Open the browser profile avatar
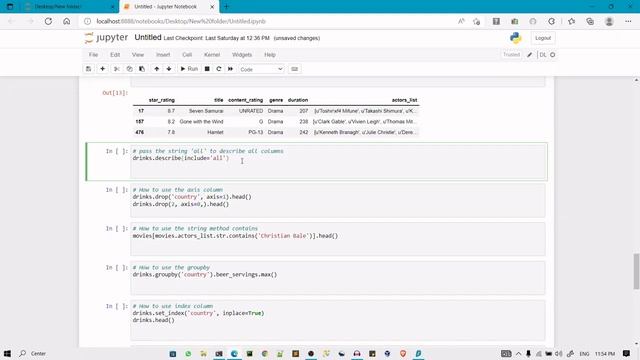The width and height of the screenshot is (640, 360). point(609,21)
